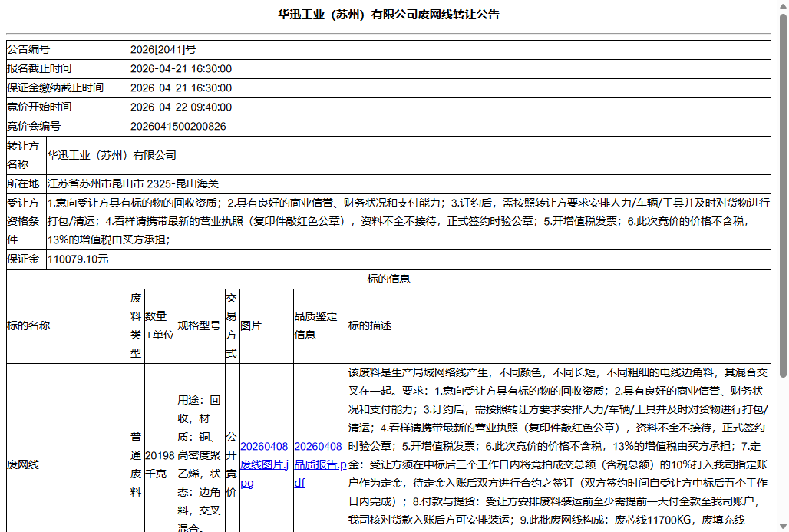Select location 江苏省苏州市昆山市 2325-昆山海关

click(134, 183)
